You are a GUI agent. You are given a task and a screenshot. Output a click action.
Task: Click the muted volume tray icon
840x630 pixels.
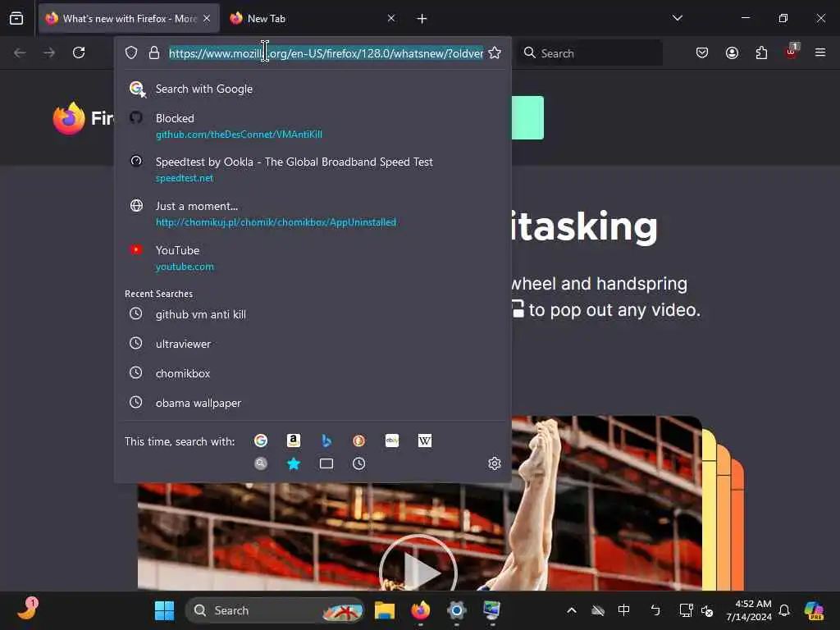(x=707, y=610)
